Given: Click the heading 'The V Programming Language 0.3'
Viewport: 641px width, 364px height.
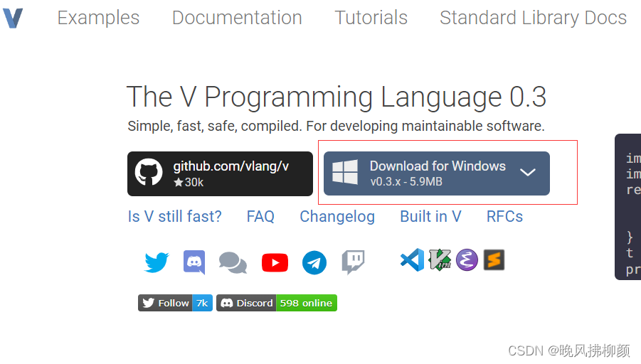Looking at the screenshot, I should [x=337, y=97].
